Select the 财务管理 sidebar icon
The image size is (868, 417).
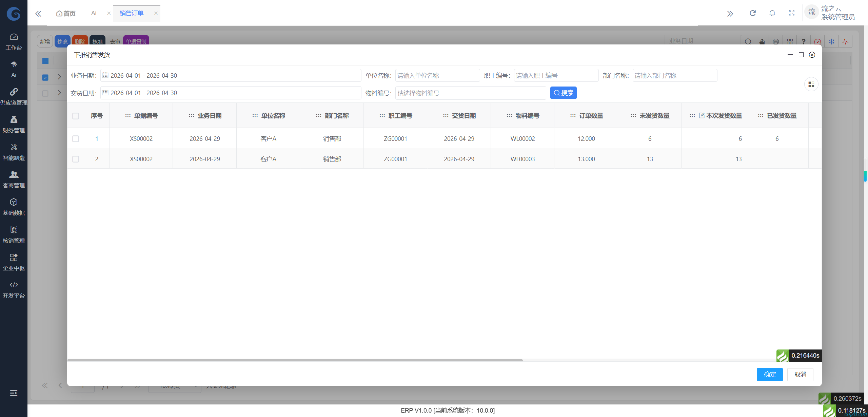(x=14, y=124)
